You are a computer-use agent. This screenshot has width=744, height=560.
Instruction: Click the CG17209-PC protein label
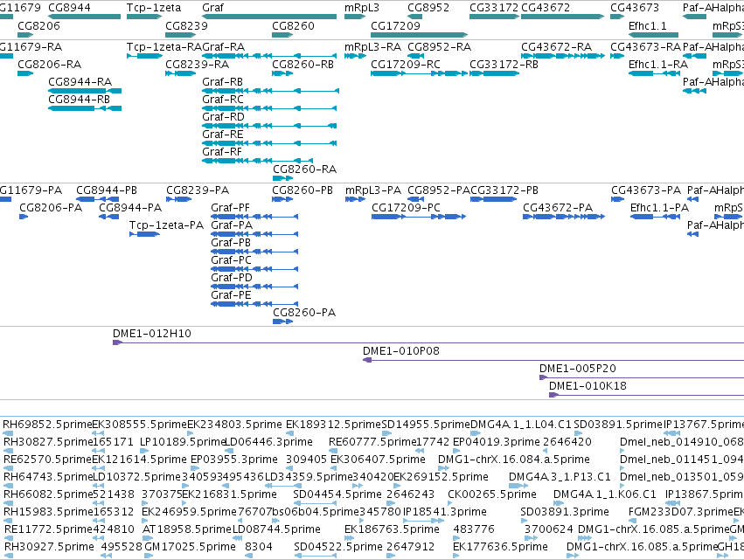pyautogui.click(x=407, y=208)
